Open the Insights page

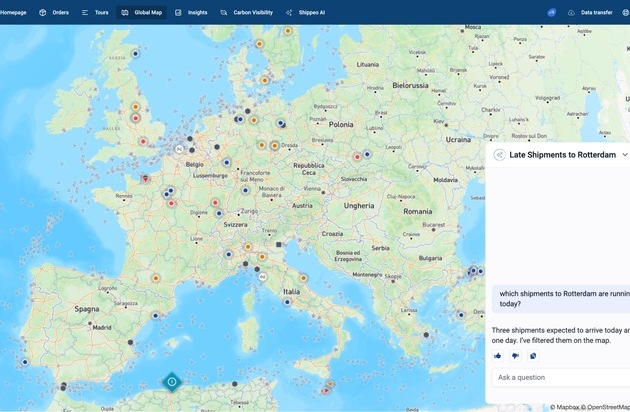[x=191, y=12]
